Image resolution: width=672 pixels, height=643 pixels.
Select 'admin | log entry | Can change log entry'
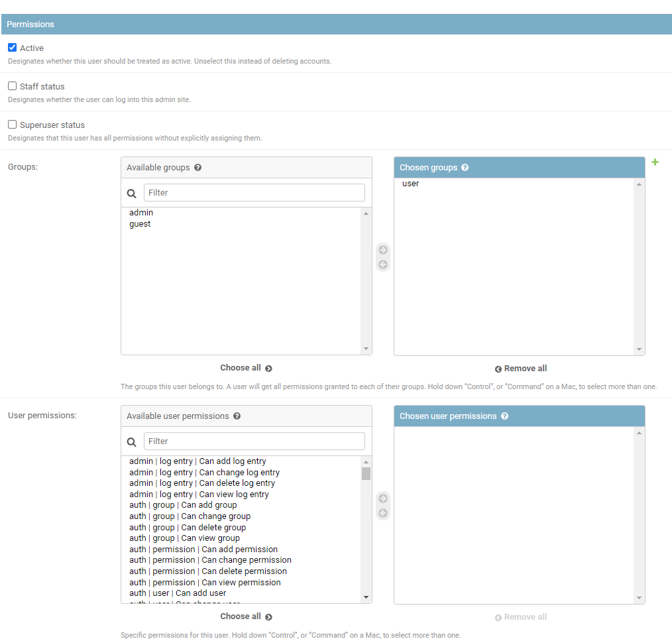tap(241, 473)
